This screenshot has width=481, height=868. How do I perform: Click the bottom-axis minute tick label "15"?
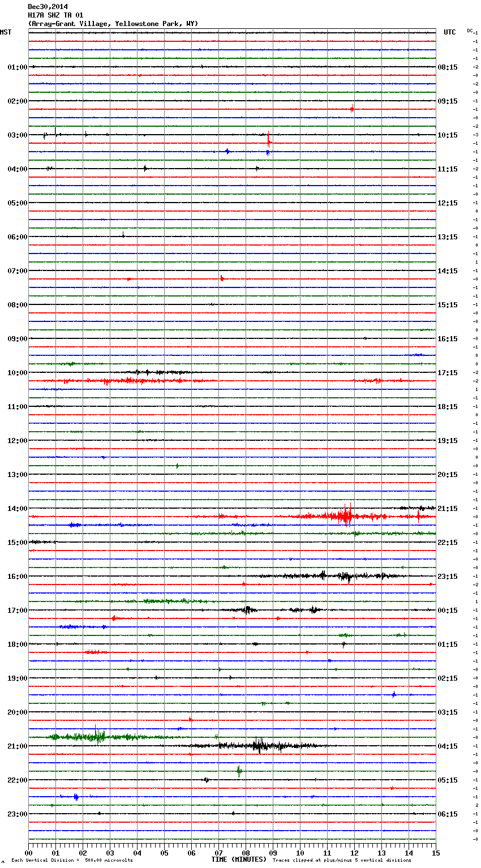pos(435,853)
